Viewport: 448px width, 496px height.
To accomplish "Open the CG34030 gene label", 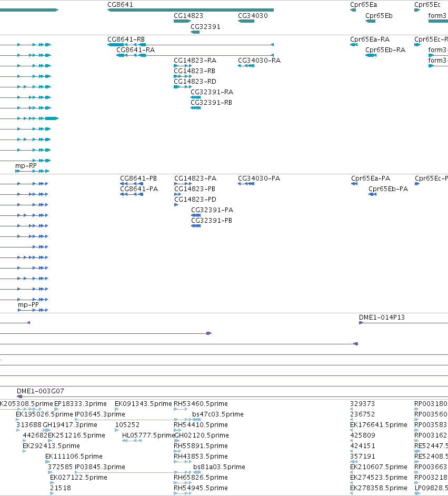I will click(x=253, y=16).
